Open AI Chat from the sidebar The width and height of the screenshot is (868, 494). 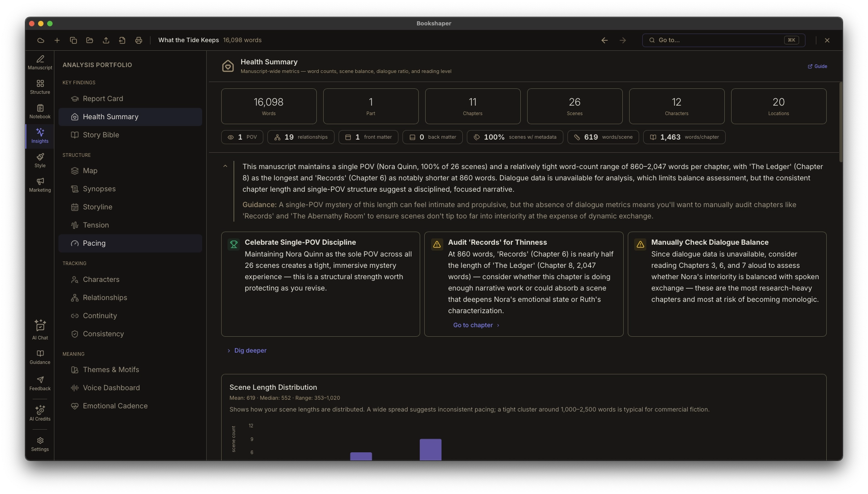click(40, 330)
